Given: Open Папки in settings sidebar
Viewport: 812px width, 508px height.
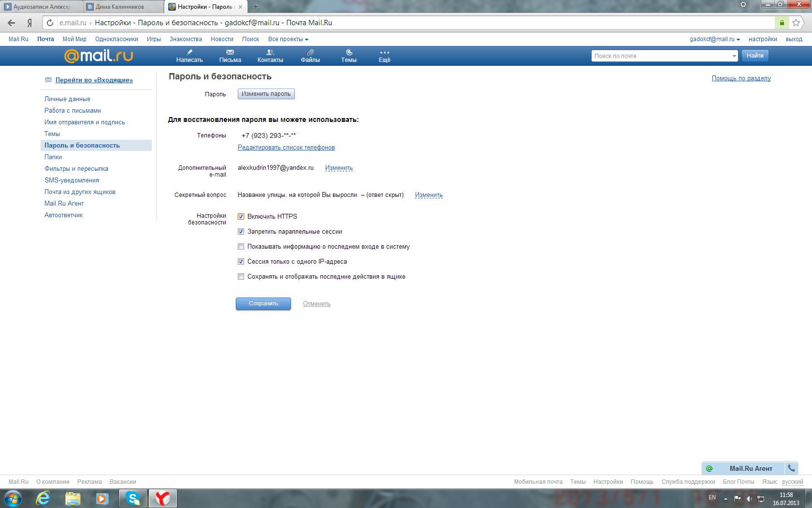Looking at the screenshot, I should point(53,157).
